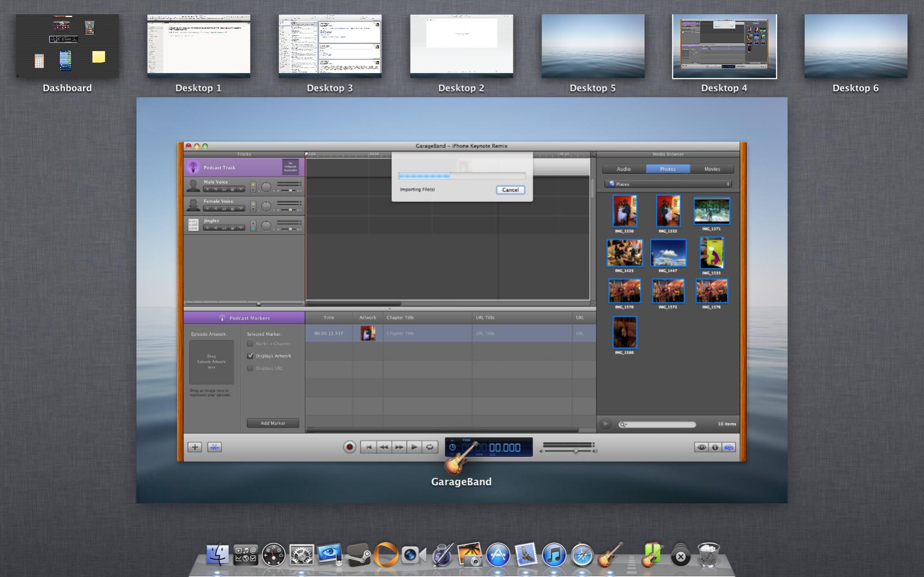Adjust the Male Voice pan knob
Viewport: 924px width, 577px height.
(266, 187)
